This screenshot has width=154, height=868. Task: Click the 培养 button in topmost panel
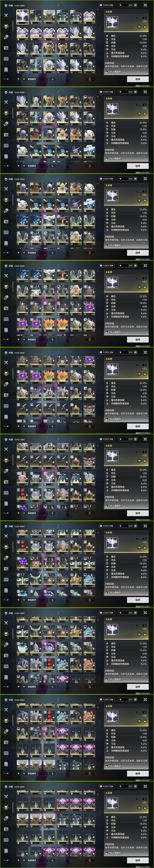(x=138, y=79)
